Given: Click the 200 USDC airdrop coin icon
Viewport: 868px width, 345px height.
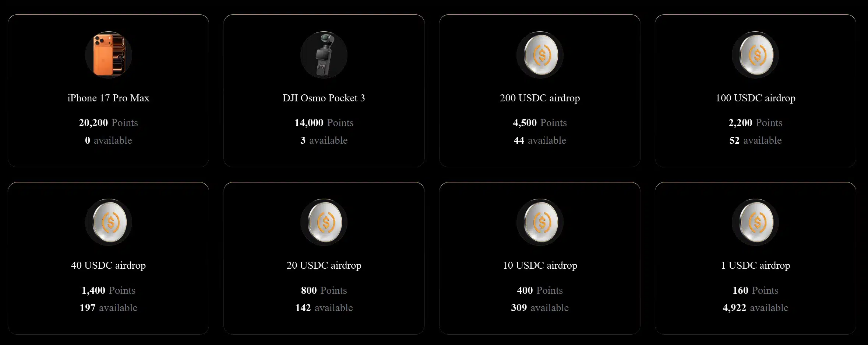Looking at the screenshot, I should (x=539, y=55).
